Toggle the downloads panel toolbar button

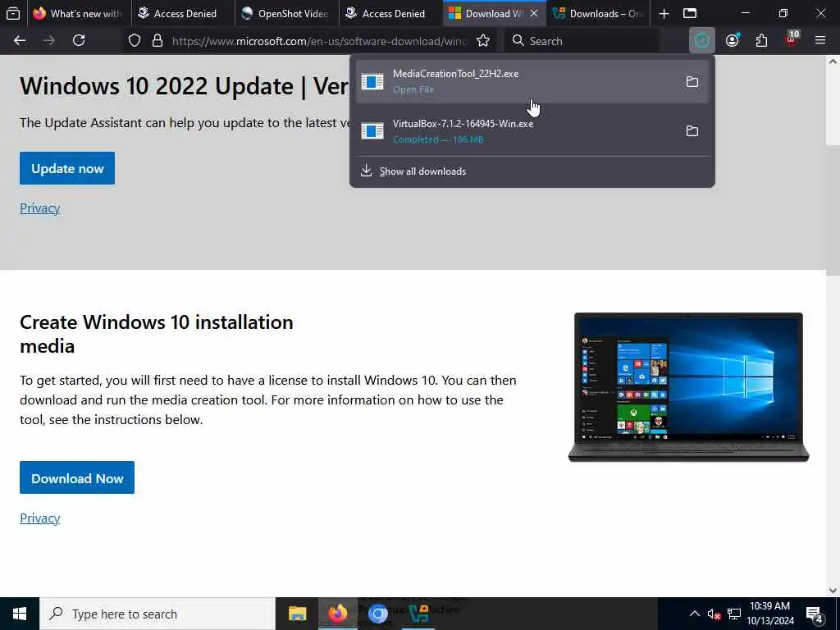click(702, 41)
